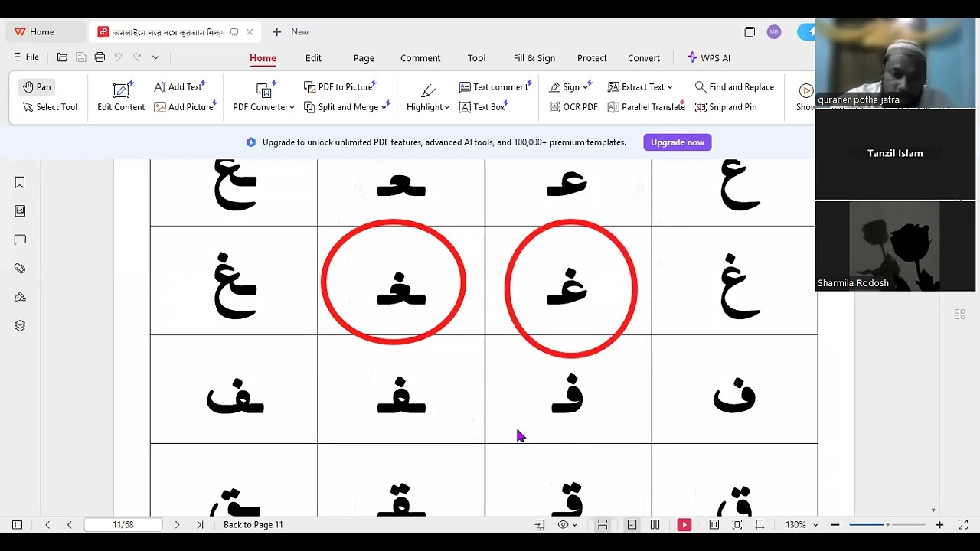Viewport: 980px width, 551px height.
Task: Click the Open folder icon
Action: coord(63,57)
